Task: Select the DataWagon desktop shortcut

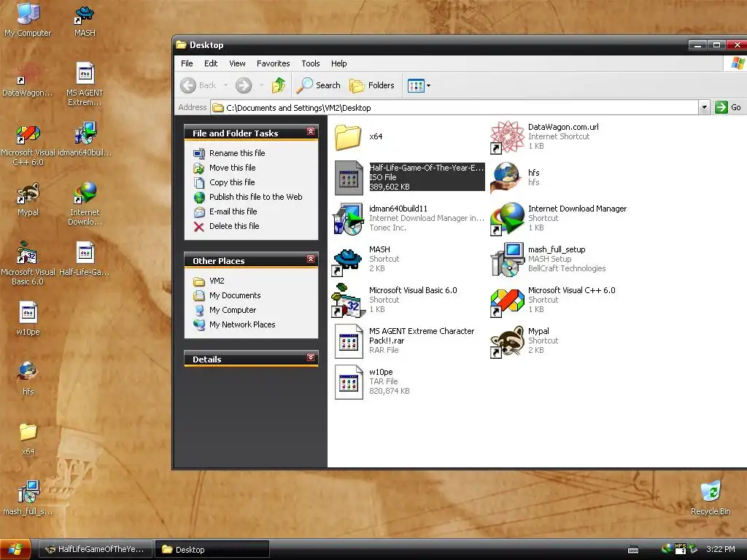Action: (x=28, y=79)
